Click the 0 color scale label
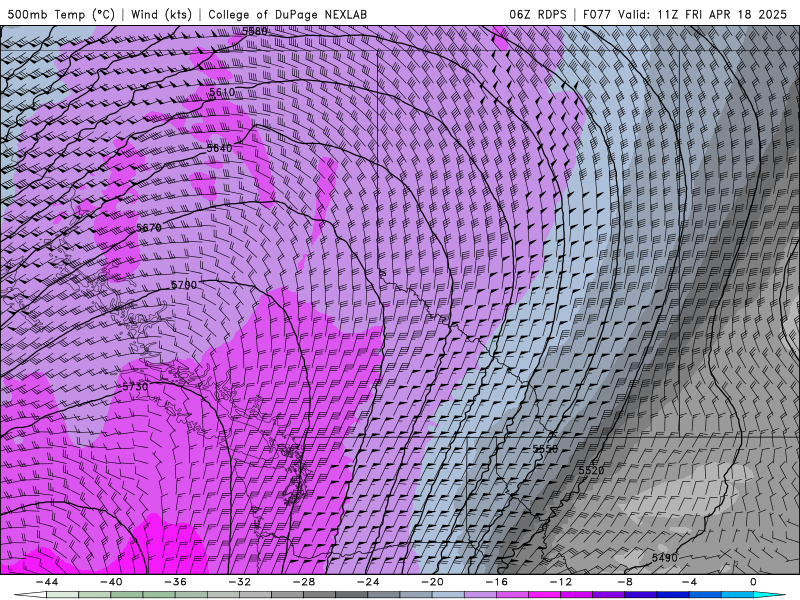Viewport: 800px width, 600px height. pyautogui.click(x=754, y=582)
